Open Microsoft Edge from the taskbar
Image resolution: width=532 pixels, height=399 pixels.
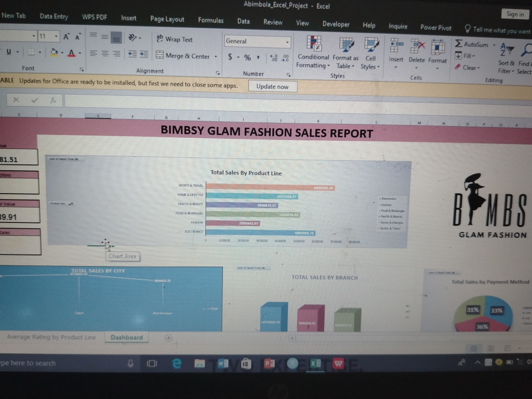(177, 363)
